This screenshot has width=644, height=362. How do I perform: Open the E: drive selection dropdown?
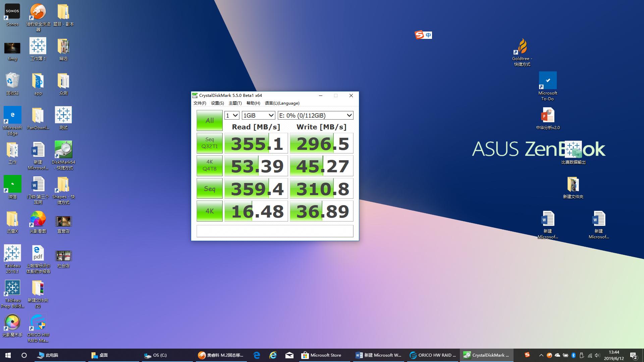315,115
